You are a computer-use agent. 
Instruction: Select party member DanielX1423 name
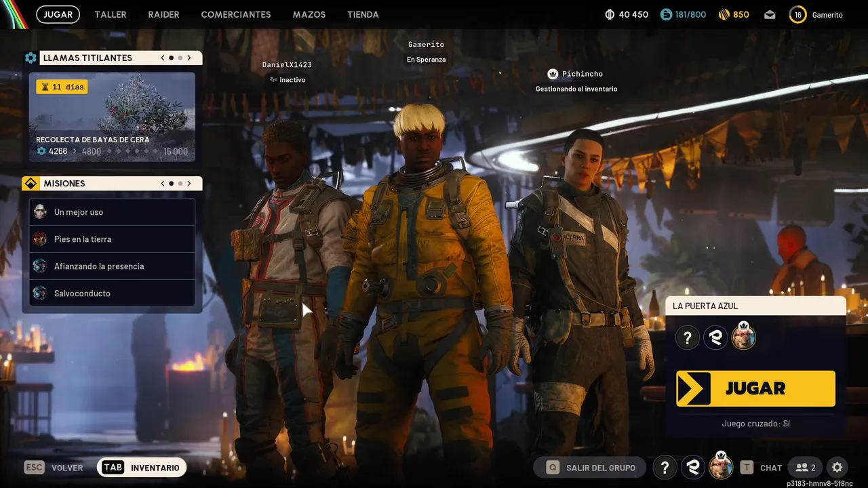point(287,65)
